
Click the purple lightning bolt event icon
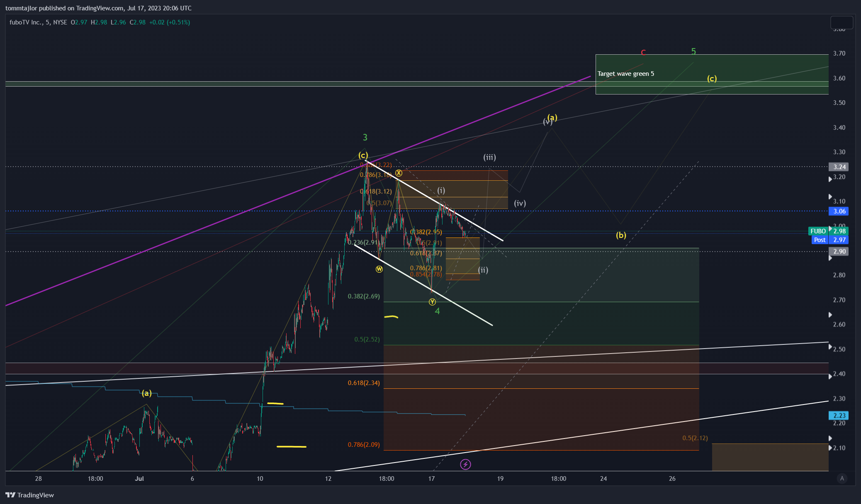[x=465, y=464]
